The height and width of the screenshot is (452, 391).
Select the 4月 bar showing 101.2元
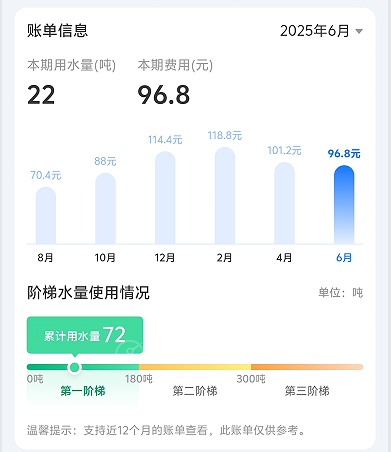284,203
